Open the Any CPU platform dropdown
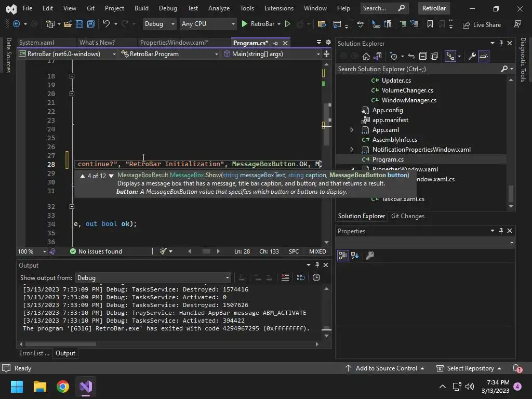This screenshot has width=532, height=399. click(x=208, y=24)
